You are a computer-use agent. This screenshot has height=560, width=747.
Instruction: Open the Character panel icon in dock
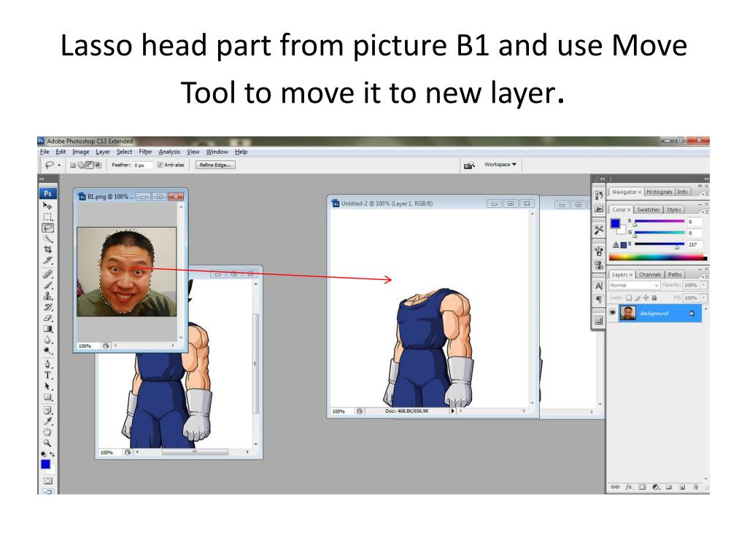(599, 286)
